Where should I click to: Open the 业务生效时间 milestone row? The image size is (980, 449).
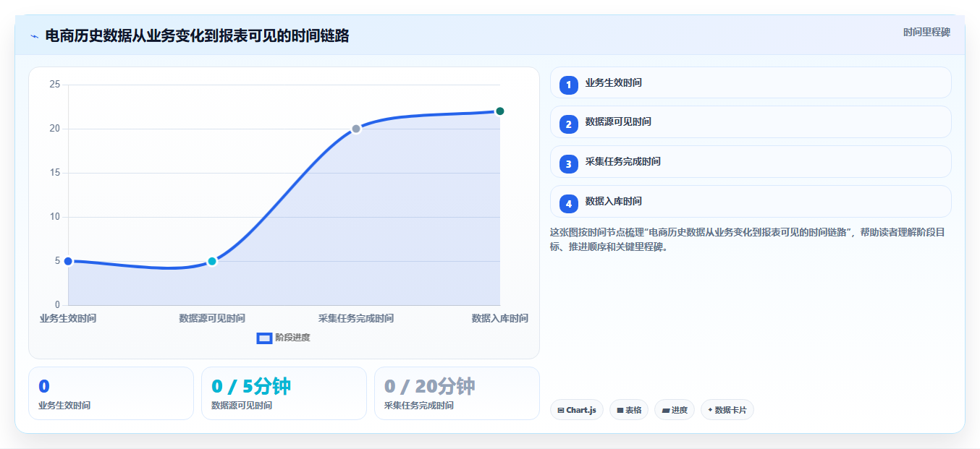[x=751, y=82]
